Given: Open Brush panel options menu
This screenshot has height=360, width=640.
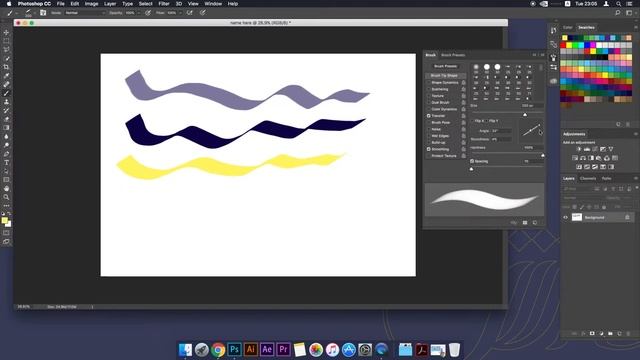Looking at the screenshot, I should [542, 55].
